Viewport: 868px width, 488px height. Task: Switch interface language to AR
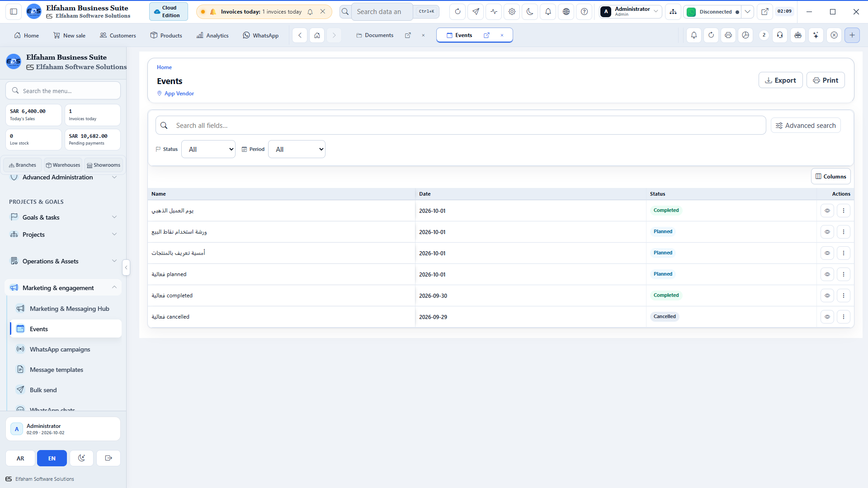(20, 458)
